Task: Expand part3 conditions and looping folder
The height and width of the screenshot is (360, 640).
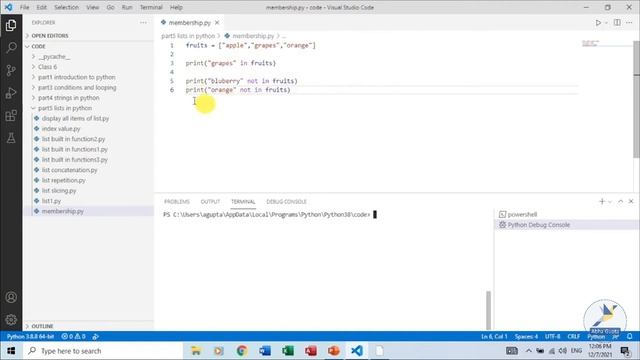Action: pyautogui.click(x=77, y=88)
